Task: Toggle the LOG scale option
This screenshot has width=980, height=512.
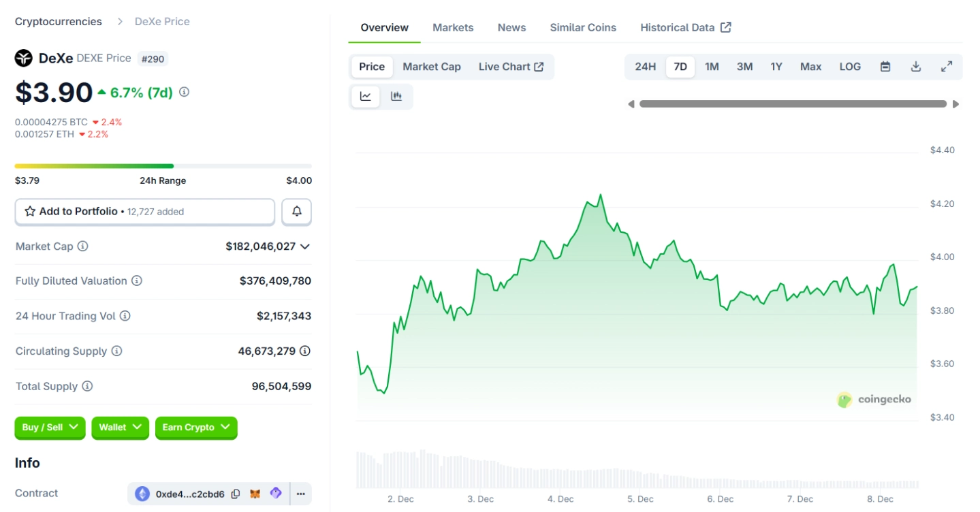Action: [850, 67]
